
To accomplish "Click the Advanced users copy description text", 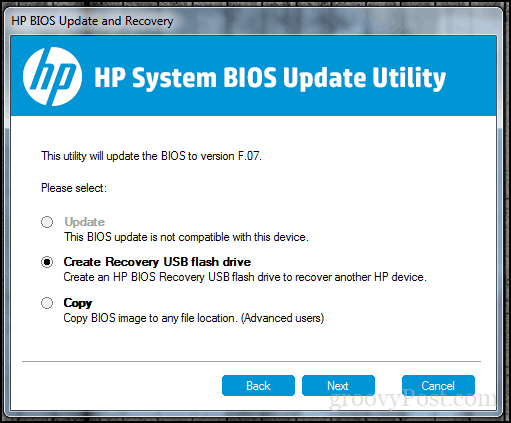I will point(194,318).
